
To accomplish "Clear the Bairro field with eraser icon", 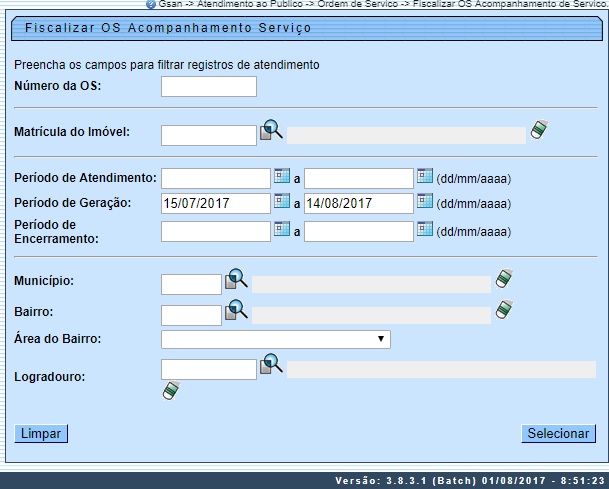I will 504,310.
